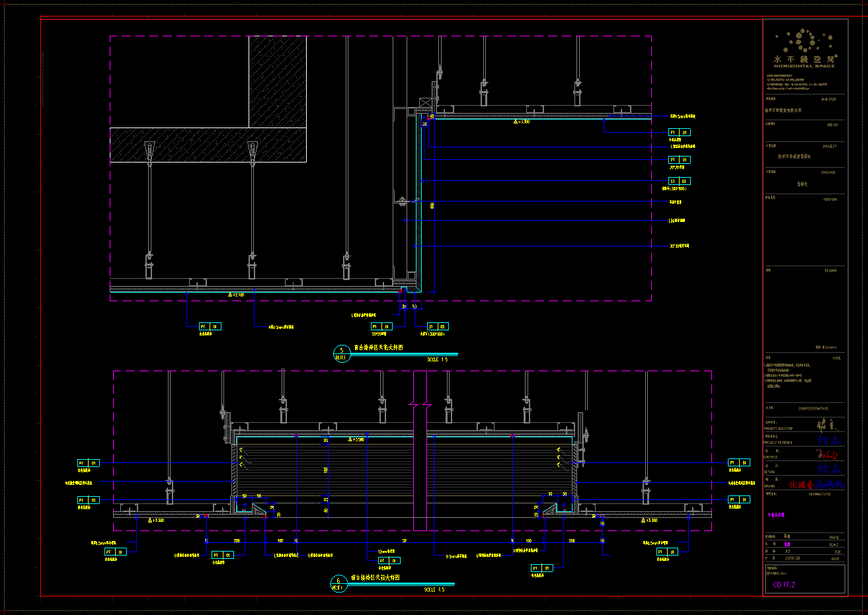Click the detail 6 circle callout marker

[338, 584]
